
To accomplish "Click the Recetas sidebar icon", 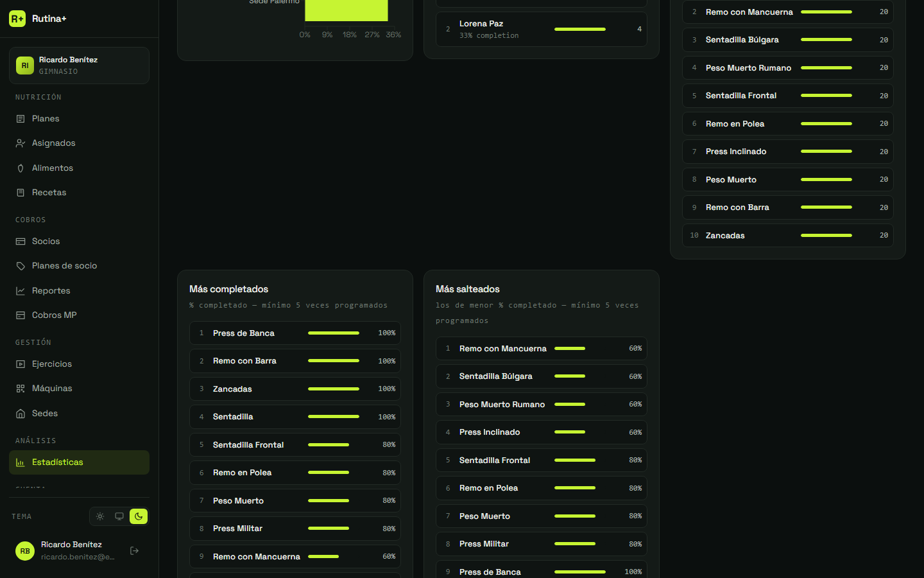I will pyautogui.click(x=21, y=193).
